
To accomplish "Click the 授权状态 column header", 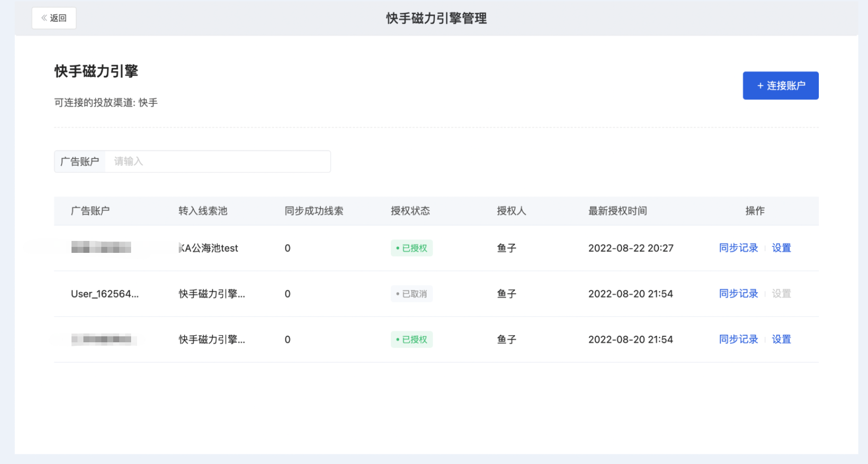I will point(410,211).
